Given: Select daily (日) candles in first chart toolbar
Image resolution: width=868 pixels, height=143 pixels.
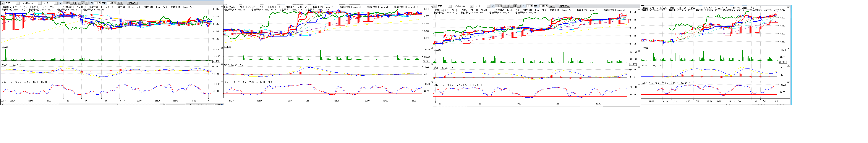Looking at the screenshot, I should click(x=71, y=3).
